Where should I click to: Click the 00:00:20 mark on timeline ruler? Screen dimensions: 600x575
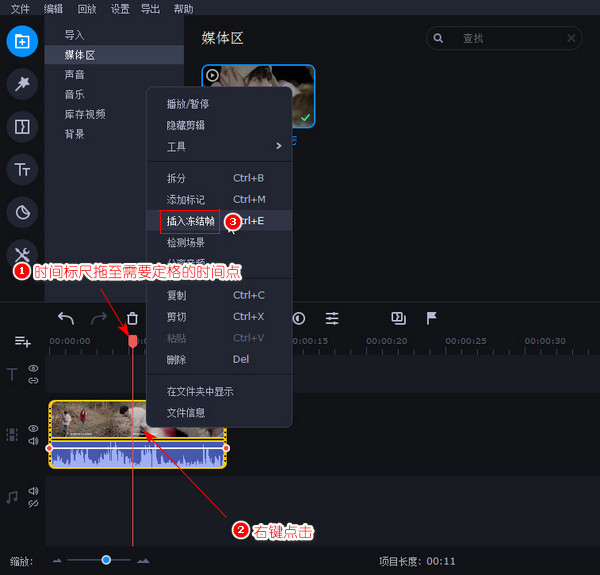386,340
